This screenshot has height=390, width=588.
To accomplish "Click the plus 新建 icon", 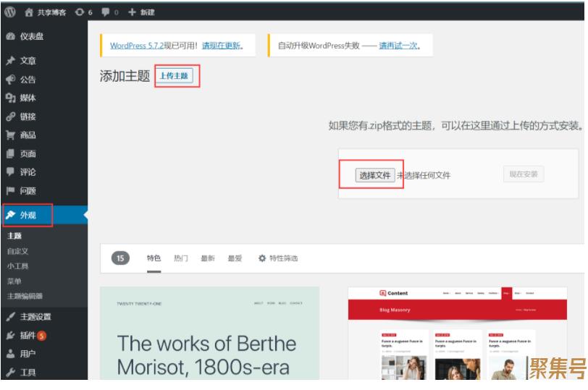I will pyautogui.click(x=132, y=12).
